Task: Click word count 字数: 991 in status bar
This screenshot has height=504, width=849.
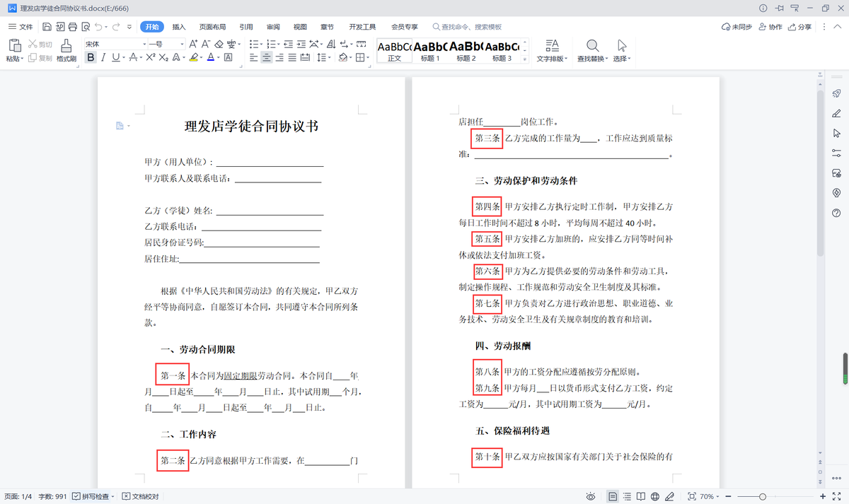Action: [52, 496]
